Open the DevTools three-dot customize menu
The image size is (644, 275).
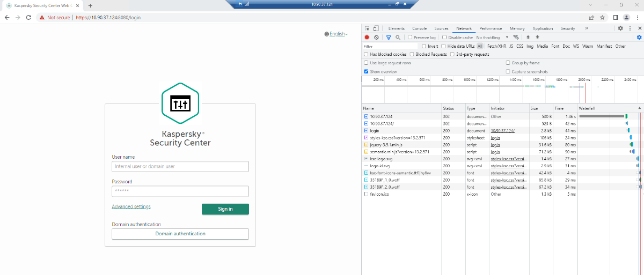tap(629, 28)
